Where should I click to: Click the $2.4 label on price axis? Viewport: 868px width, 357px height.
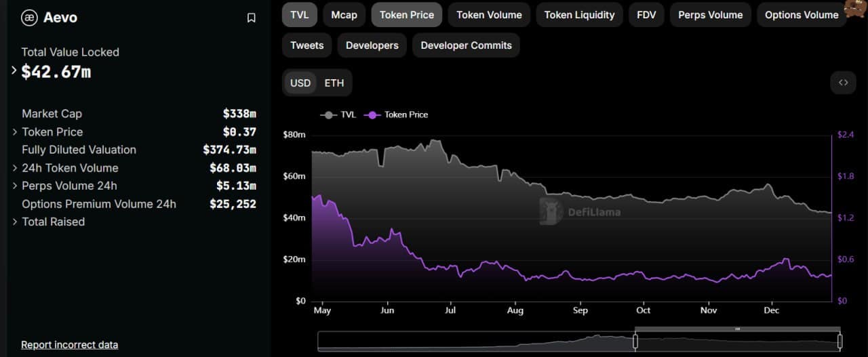click(x=845, y=135)
